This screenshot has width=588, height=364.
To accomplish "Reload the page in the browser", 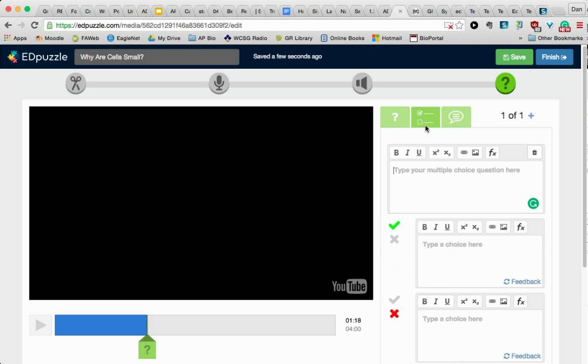I will [x=34, y=25].
